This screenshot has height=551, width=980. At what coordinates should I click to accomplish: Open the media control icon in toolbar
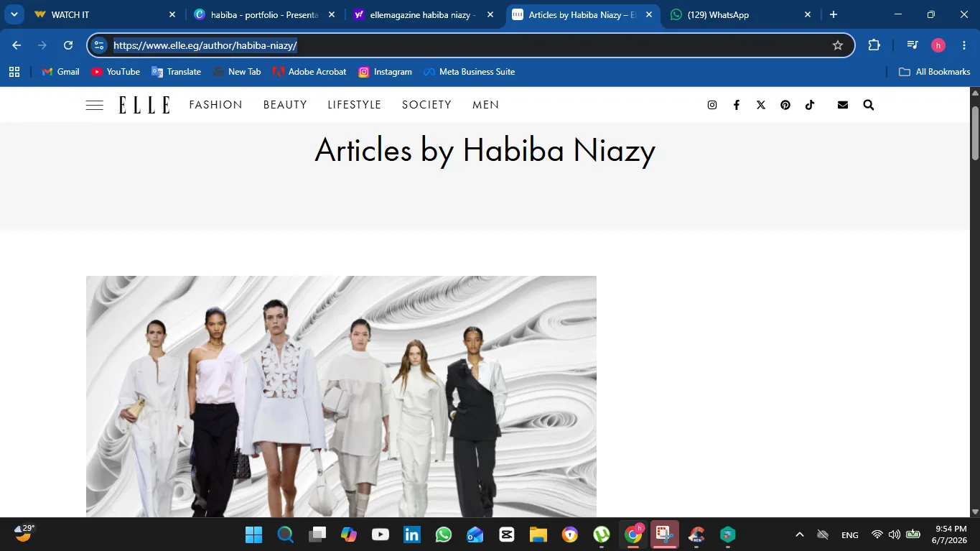click(x=913, y=45)
